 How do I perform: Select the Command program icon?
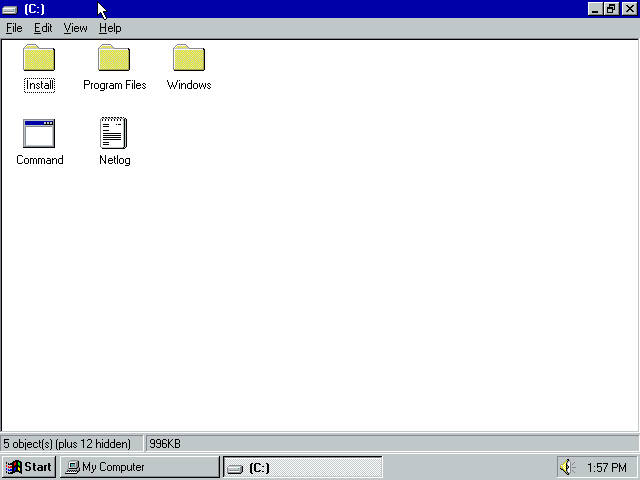pos(39,133)
